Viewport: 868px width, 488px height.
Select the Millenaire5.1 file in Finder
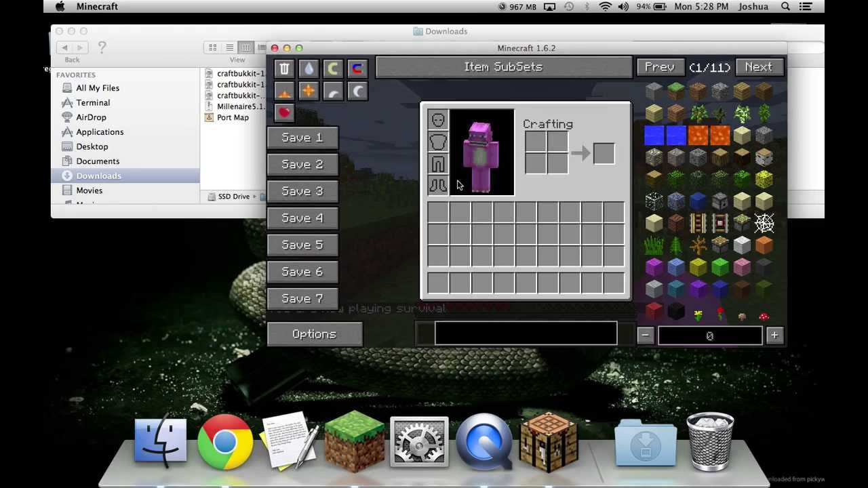pos(240,106)
